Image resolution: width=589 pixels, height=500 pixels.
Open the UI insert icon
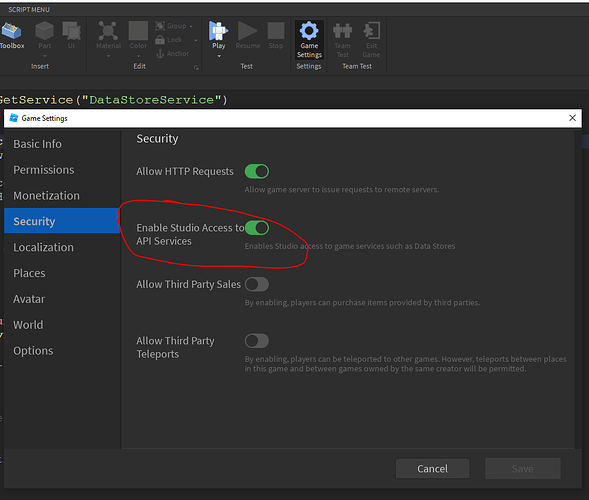pos(71,31)
